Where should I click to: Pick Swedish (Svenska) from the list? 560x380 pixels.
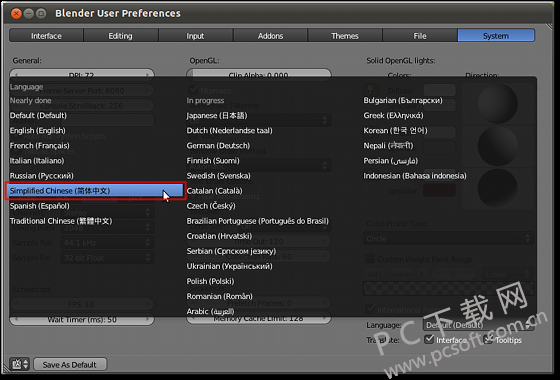(x=219, y=176)
